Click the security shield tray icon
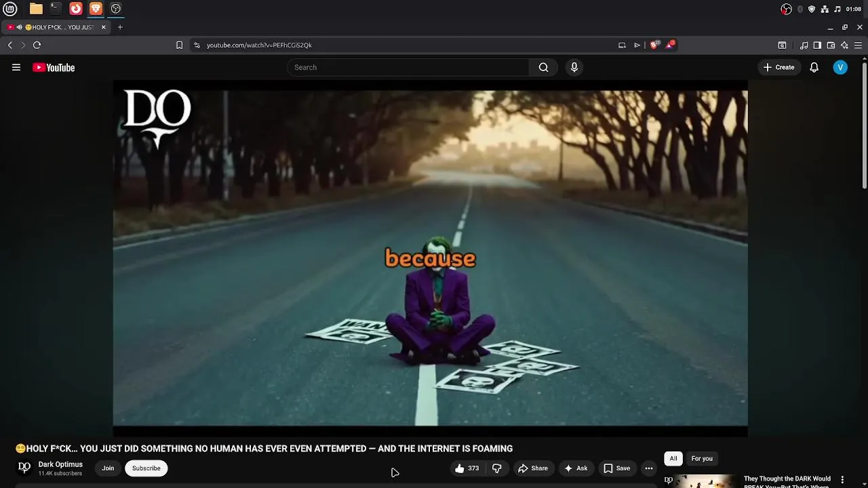This screenshot has height=488, width=868. 812,9
